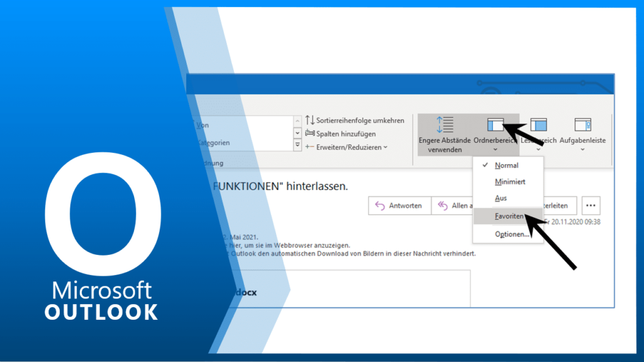
Task: Expand the arrangement gallery more arrow
Action: (297, 145)
